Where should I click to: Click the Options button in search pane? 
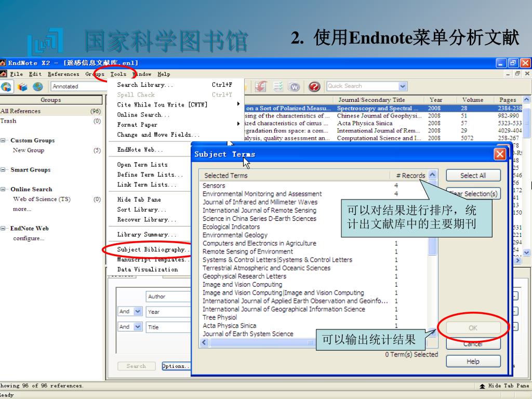point(177,366)
